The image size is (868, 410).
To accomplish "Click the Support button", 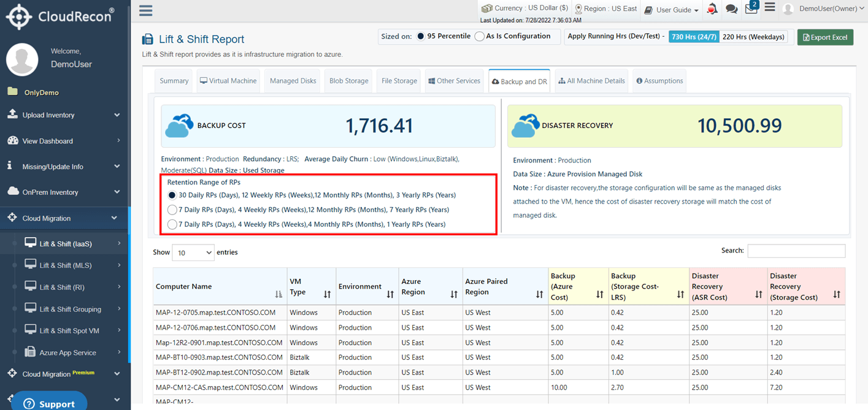I will click(49, 403).
